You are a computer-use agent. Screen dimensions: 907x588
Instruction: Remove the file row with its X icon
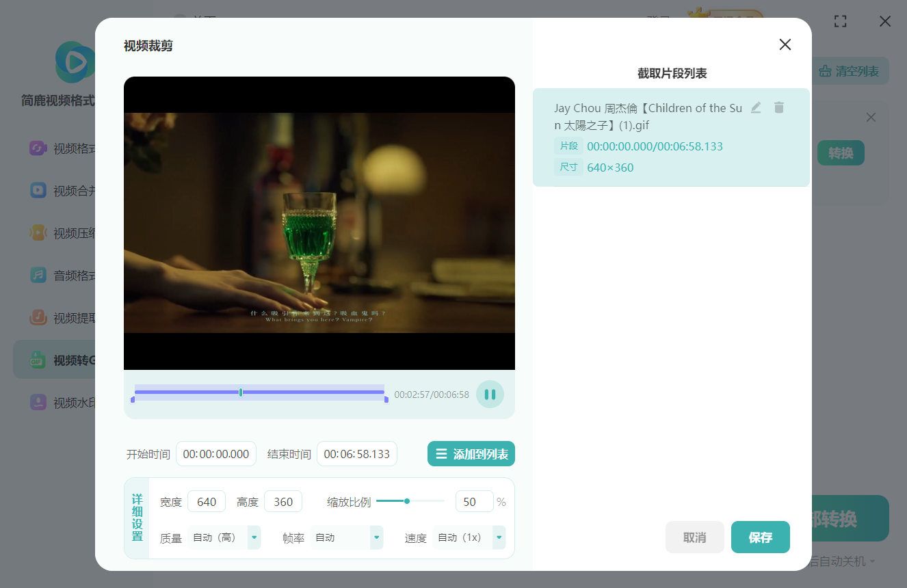coord(871,118)
